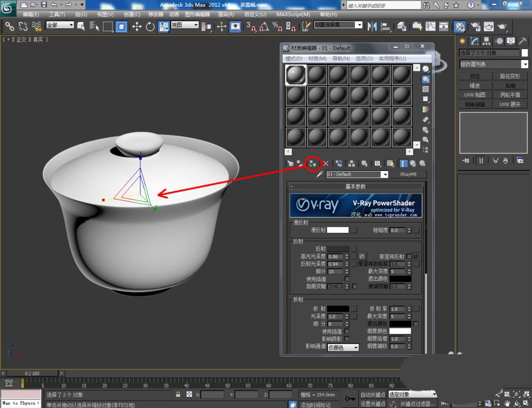Open the 材质(M) menu in material editor
The height and width of the screenshot is (408, 532).
pos(317,59)
